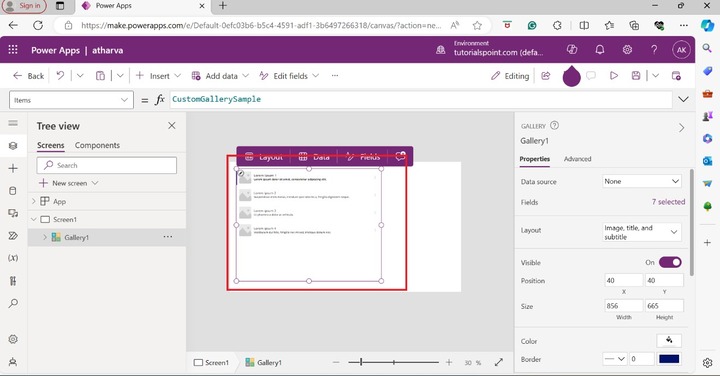Open Gallery1 more options ellipsis
The height and width of the screenshot is (376, 720).
168,237
